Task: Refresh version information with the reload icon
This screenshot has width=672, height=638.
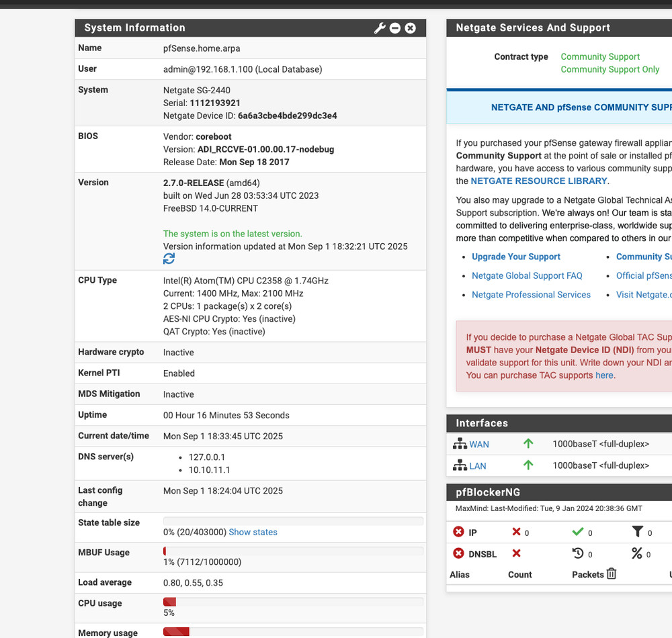Action: 169,259
